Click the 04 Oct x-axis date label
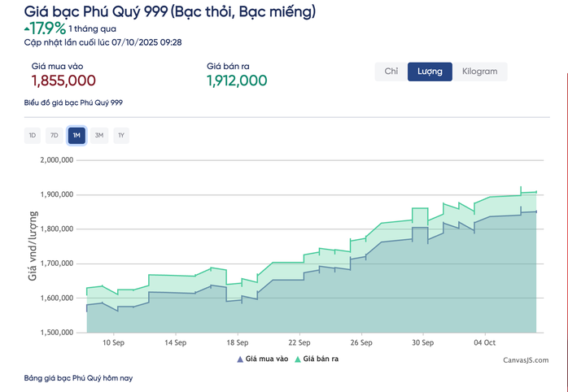 click(x=485, y=342)
